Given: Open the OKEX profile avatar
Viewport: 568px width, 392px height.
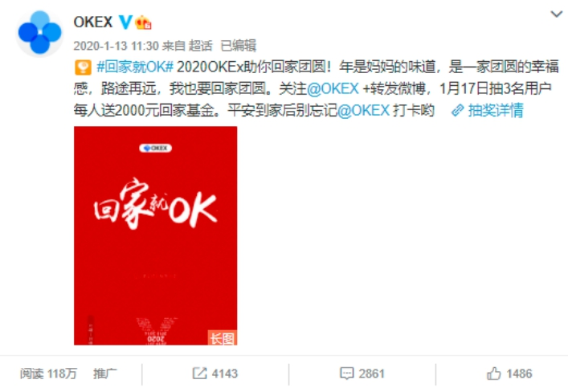Looking at the screenshot, I should point(40,33).
